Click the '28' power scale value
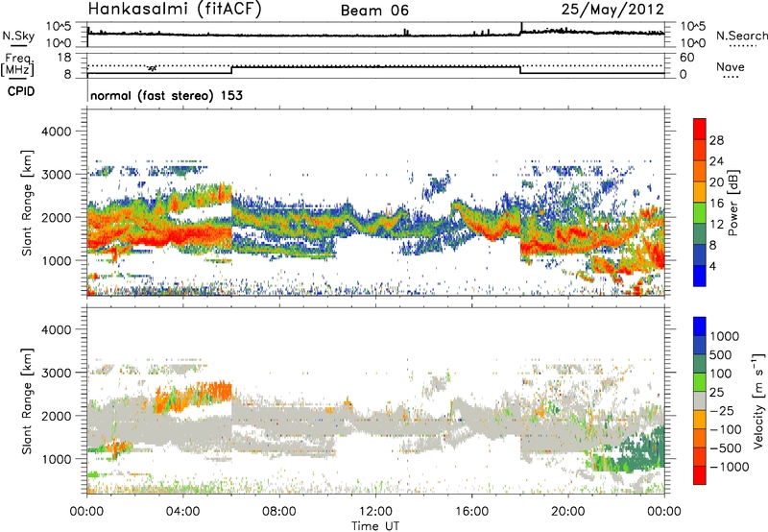This screenshot has width=768, height=532. [x=716, y=140]
